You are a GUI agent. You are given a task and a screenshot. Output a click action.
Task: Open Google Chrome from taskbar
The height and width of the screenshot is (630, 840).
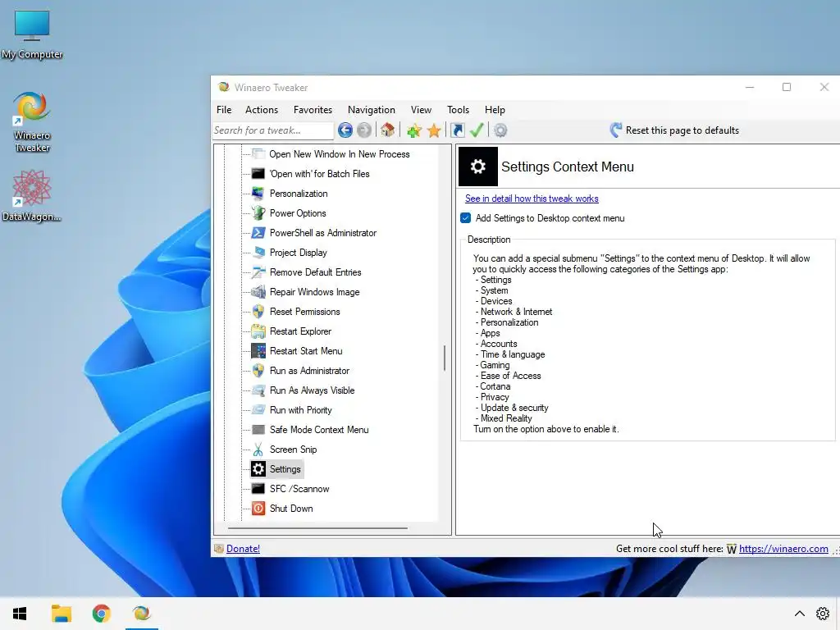101,614
